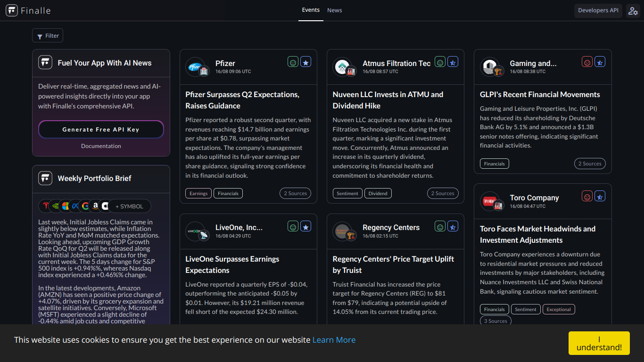Expand 3 Sources on Toro card
Image resolution: width=644 pixels, height=362 pixels.
(x=495, y=321)
